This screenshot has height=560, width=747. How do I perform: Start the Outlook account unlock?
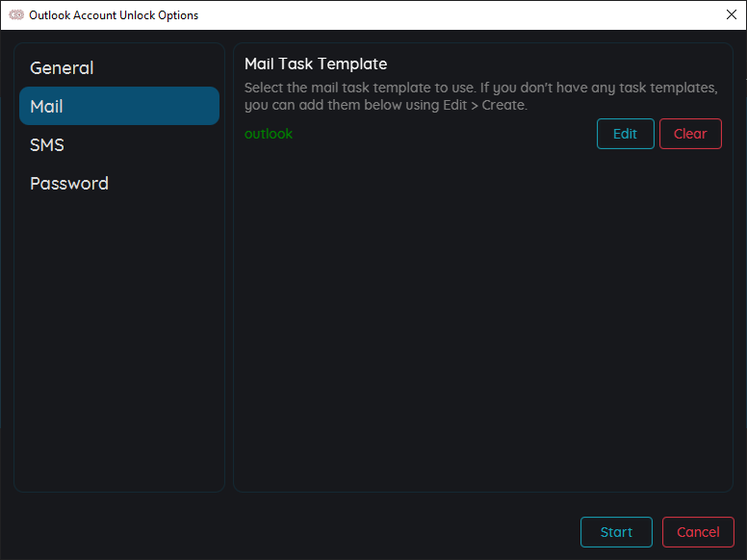point(616,532)
